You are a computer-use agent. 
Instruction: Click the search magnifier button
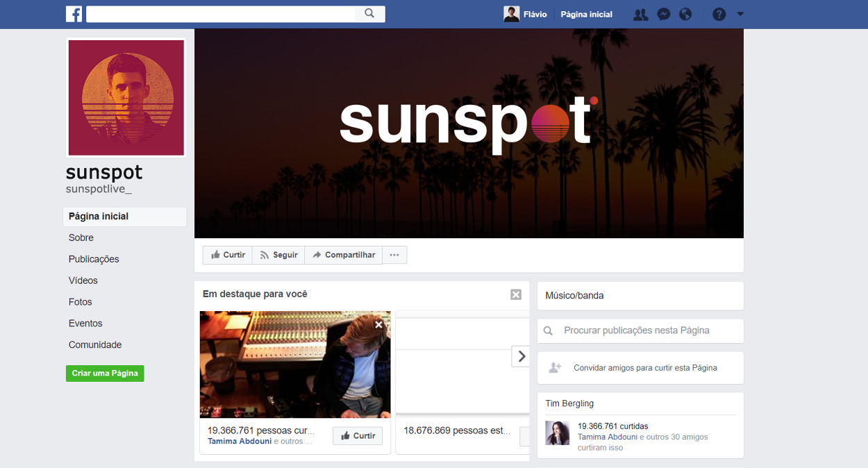click(x=369, y=14)
